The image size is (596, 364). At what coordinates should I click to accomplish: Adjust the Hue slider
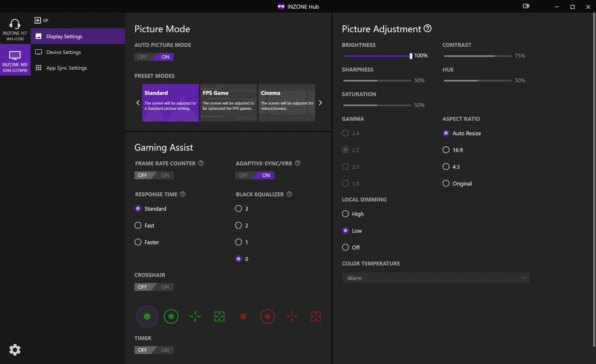coord(478,80)
